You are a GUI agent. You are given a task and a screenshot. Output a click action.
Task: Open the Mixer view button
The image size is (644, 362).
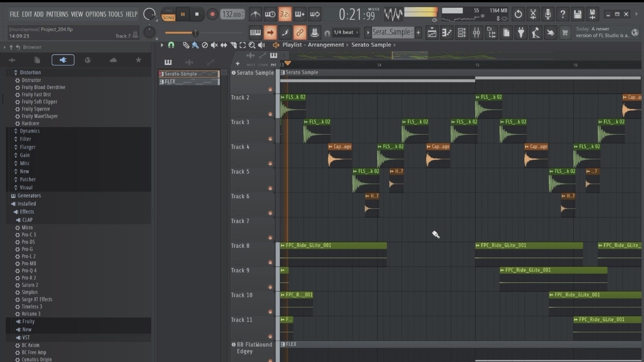[x=476, y=33]
